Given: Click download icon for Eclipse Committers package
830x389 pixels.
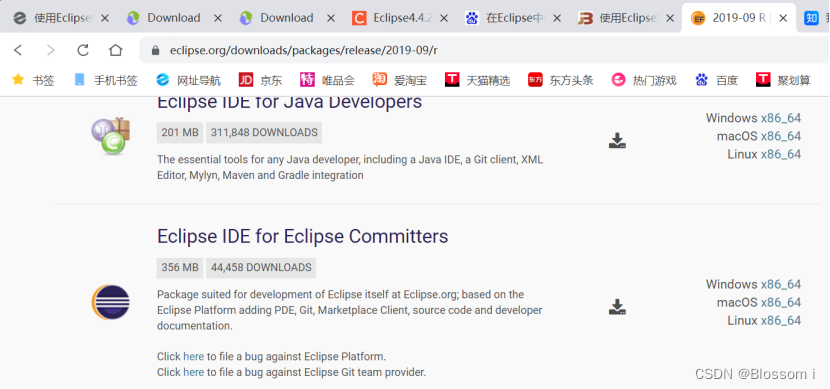Looking at the screenshot, I should [617, 307].
